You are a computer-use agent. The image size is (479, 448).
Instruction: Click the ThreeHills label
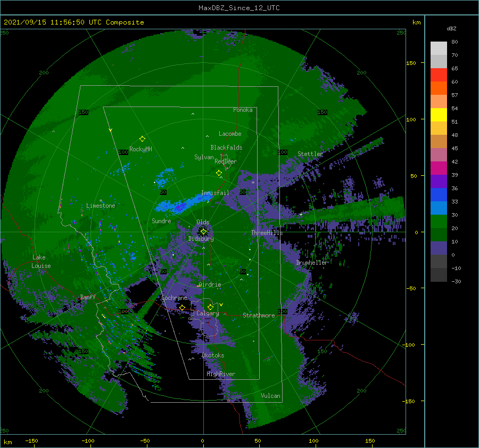point(267,233)
